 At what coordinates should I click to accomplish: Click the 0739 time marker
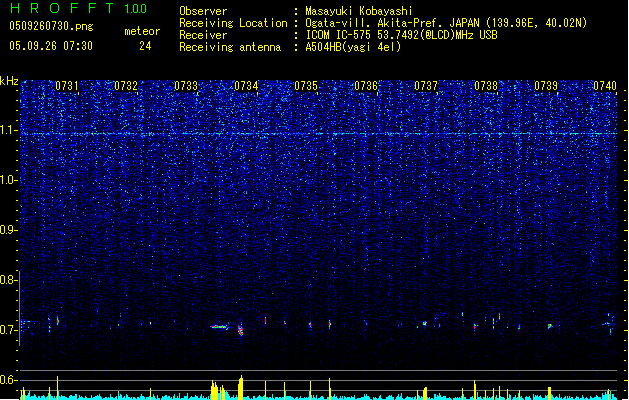546,86
